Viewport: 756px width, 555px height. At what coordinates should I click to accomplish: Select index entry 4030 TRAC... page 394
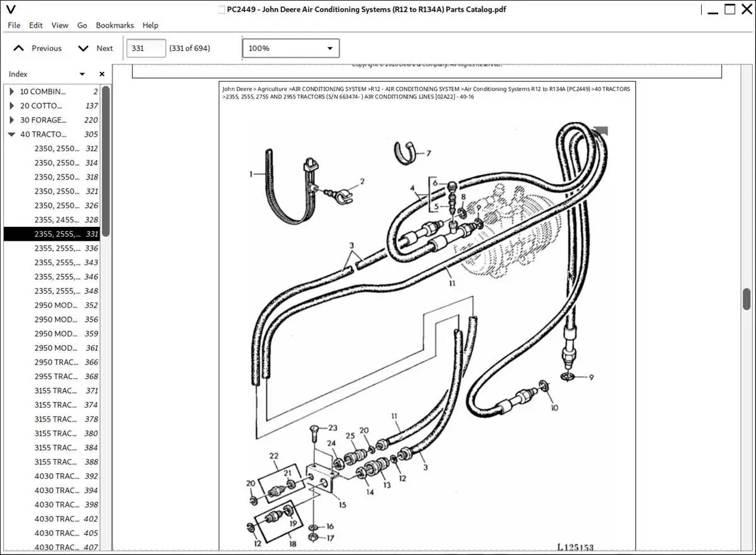pos(52,490)
